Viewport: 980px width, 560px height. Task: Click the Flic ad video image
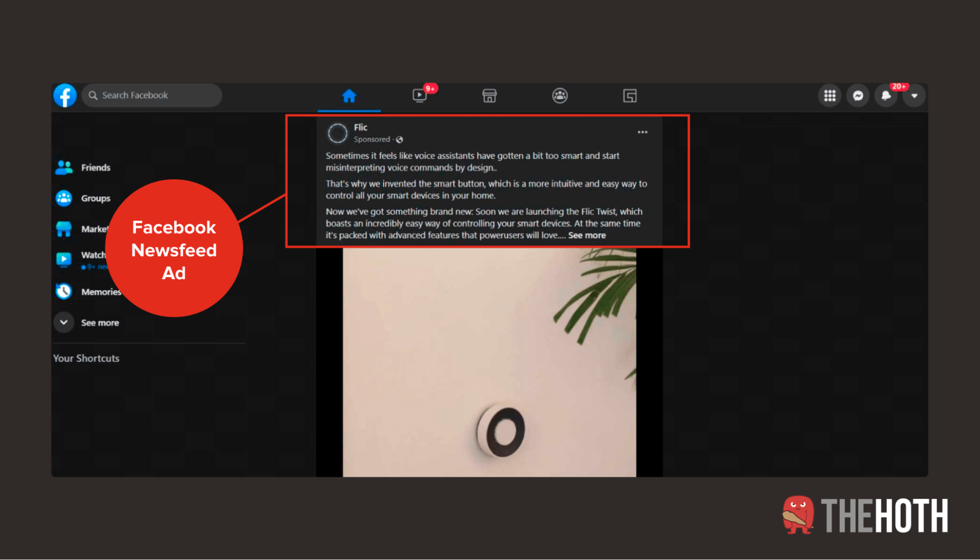click(489, 363)
